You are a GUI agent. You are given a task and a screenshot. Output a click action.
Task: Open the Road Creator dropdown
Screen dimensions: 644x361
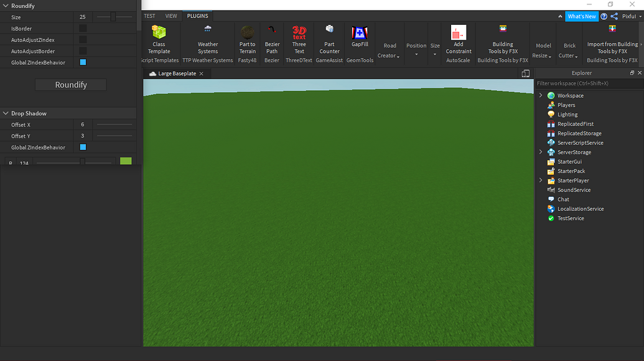click(x=390, y=50)
